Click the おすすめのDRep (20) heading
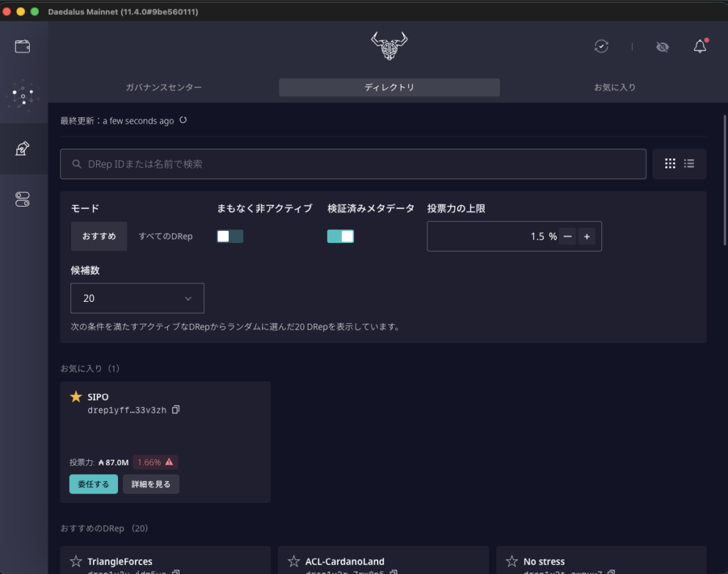The width and height of the screenshot is (728, 574). pos(104,528)
